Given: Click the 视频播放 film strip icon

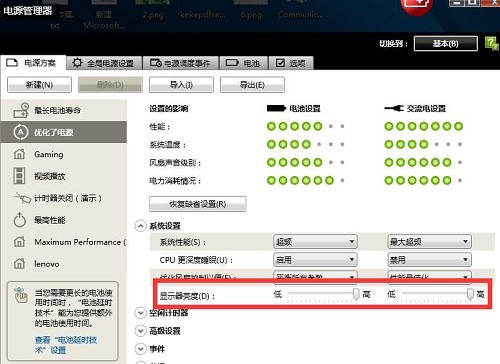Looking at the screenshot, I should coord(19,176).
